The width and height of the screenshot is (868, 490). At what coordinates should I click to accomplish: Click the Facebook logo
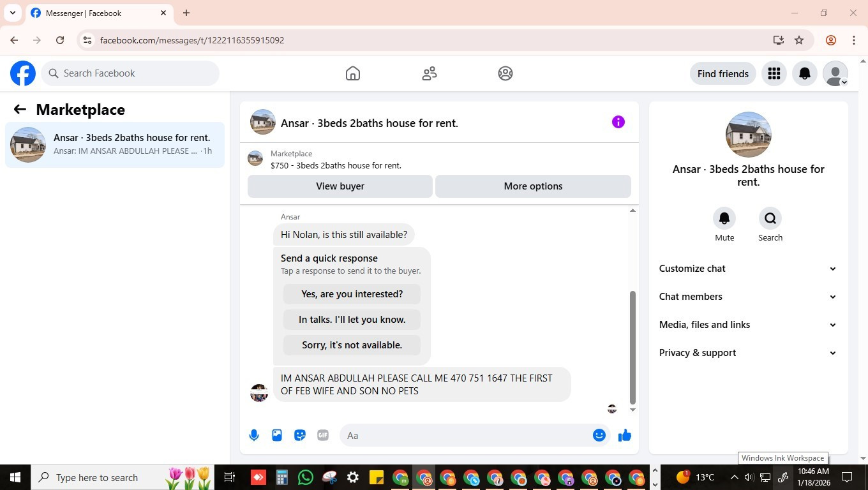click(23, 73)
